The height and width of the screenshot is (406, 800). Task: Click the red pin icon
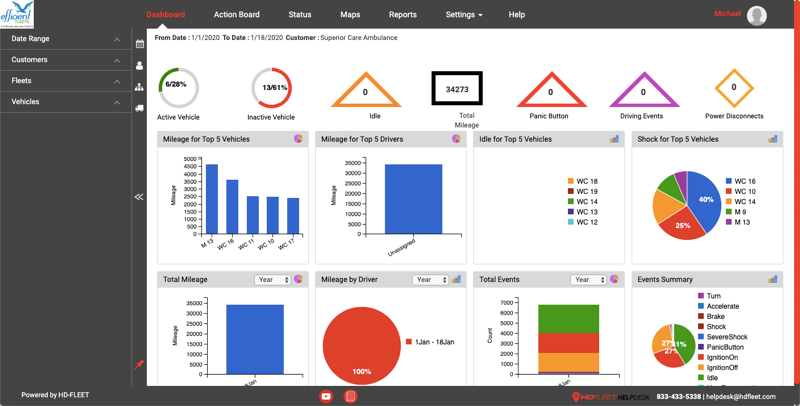pos(139,365)
